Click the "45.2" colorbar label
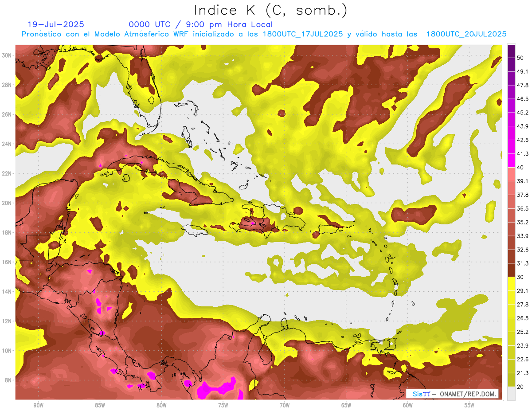Screen dimensions: 532x411 click(523, 113)
